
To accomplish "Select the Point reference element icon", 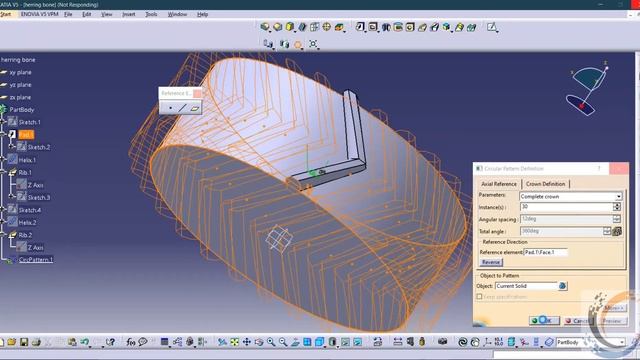I will click(x=170, y=108).
